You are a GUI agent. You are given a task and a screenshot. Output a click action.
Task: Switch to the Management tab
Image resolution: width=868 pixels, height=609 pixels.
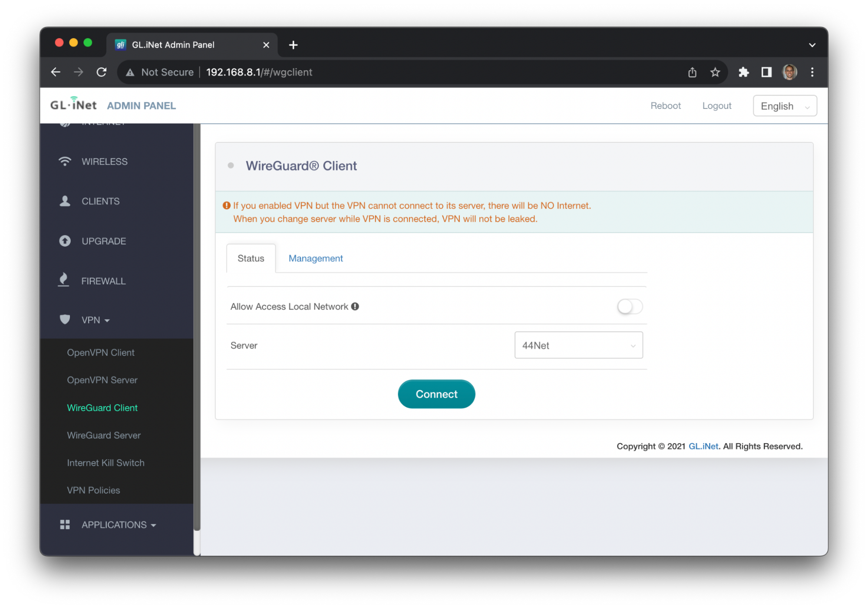[x=315, y=258]
